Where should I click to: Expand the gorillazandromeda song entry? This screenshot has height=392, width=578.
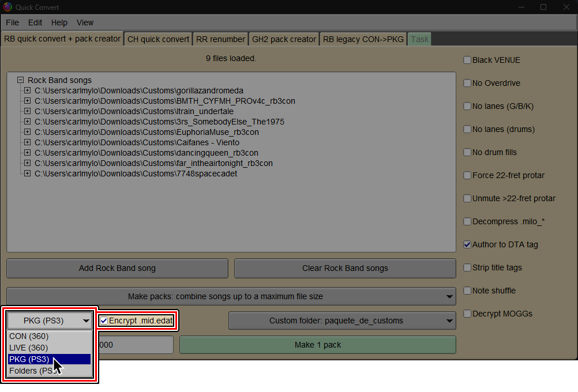coord(27,91)
